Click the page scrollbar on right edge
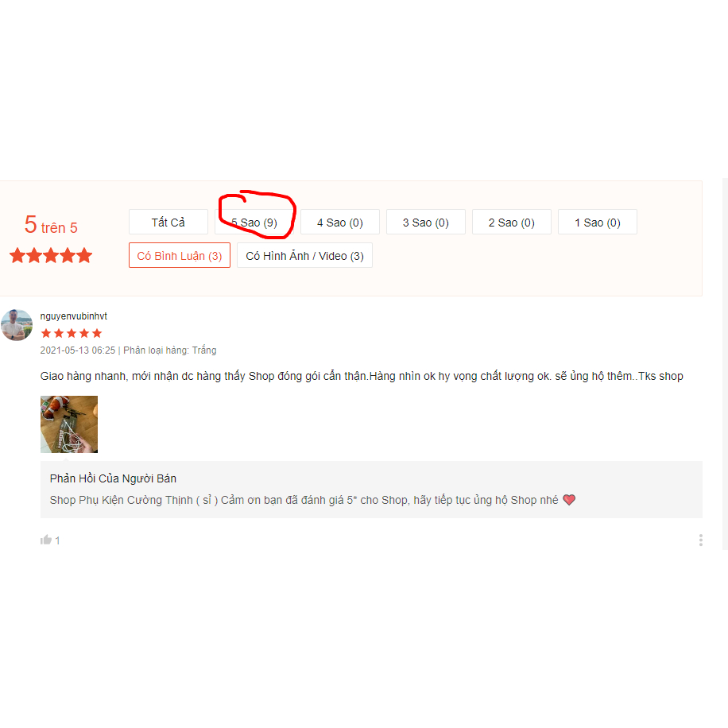728x728 pixels. coord(725,363)
